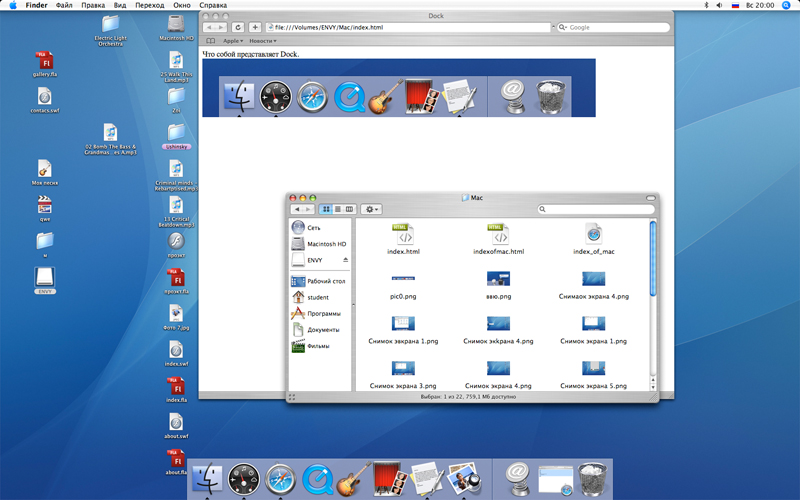The height and width of the screenshot is (500, 800).
Task: Open Photo Booth in the bottom Dock
Action: (389, 478)
